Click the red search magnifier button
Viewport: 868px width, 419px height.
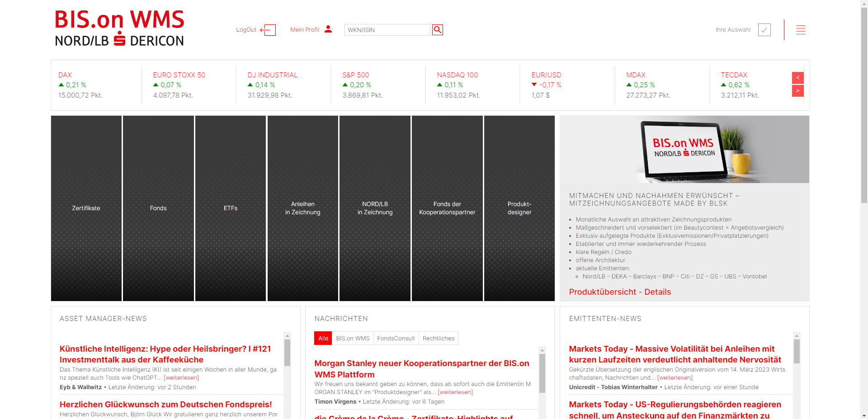(x=437, y=30)
